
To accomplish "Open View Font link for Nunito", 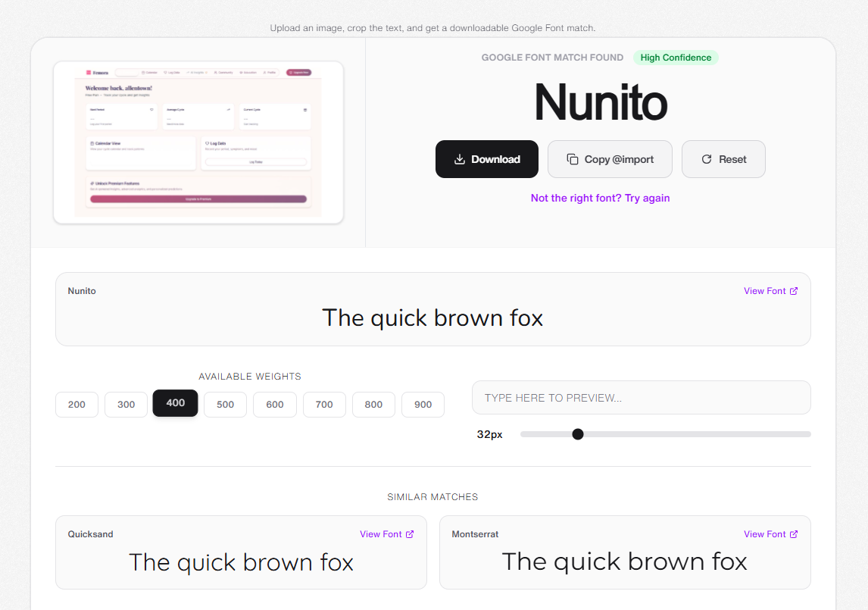I will [x=770, y=291].
